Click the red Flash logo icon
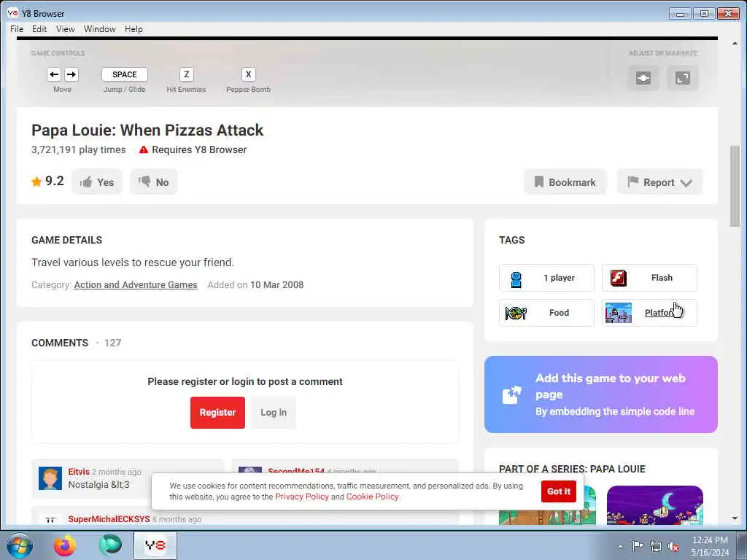747x560 pixels. [x=619, y=278]
